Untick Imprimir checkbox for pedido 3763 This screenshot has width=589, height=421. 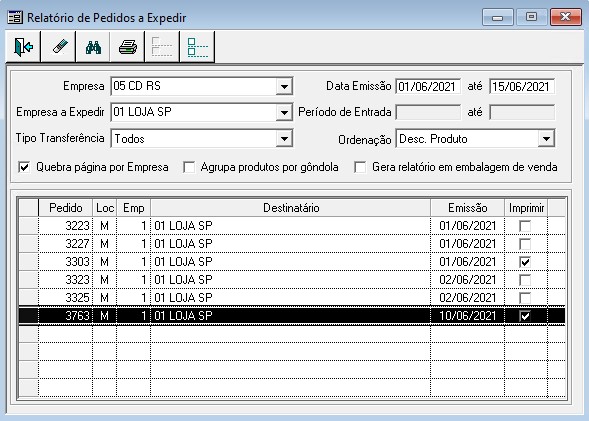[525, 316]
